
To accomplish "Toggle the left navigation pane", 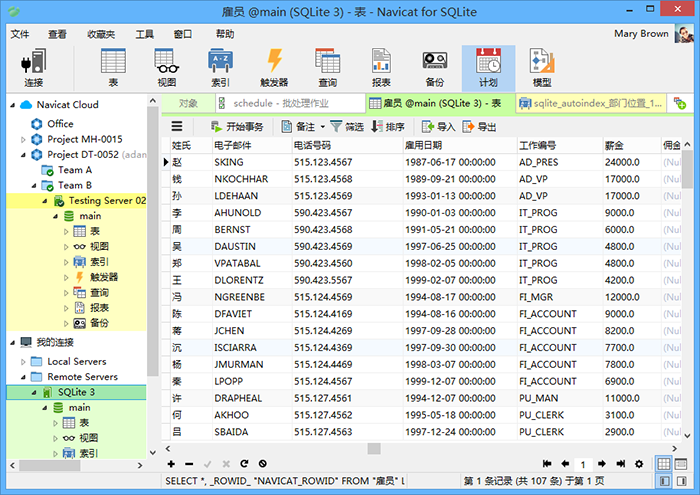I will (664, 481).
